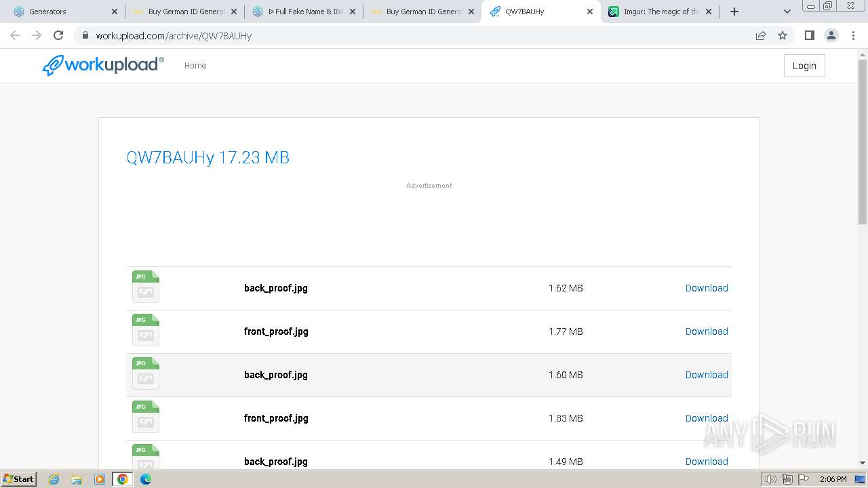
Task: Launch Internet Explorer from the taskbar
Action: (x=54, y=479)
